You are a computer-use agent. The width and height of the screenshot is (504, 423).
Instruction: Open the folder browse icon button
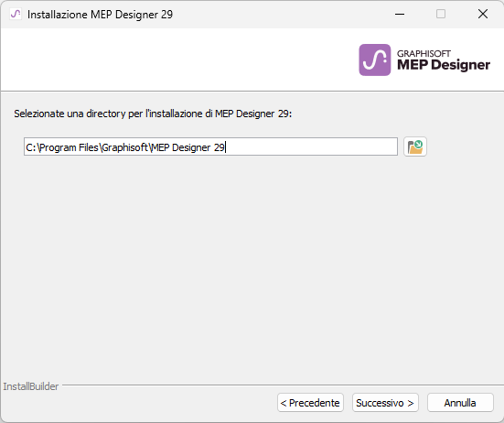point(415,147)
